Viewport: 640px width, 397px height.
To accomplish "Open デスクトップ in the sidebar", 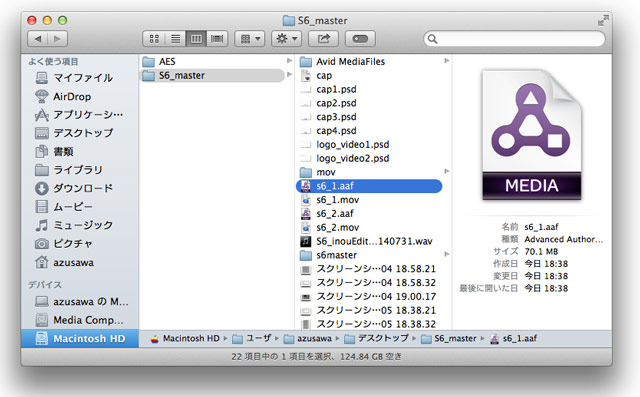I will point(74,133).
